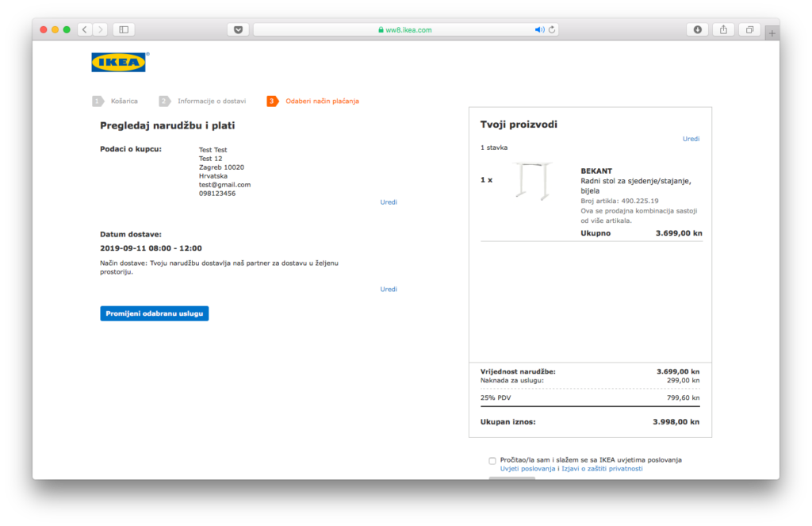Screen dimensions: 812x526
Task: Click the Safari forward arrow button
Action: coord(100,29)
